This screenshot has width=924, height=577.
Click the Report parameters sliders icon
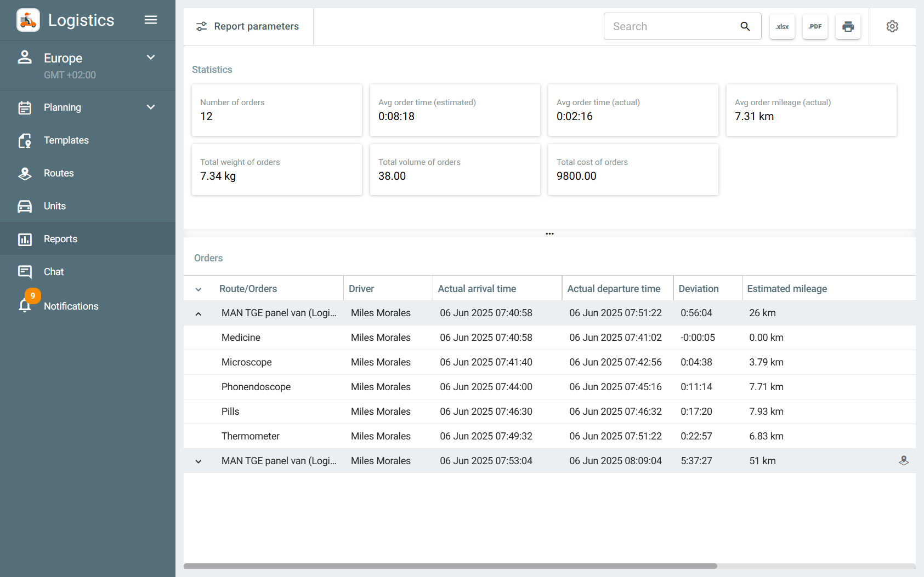(202, 26)
